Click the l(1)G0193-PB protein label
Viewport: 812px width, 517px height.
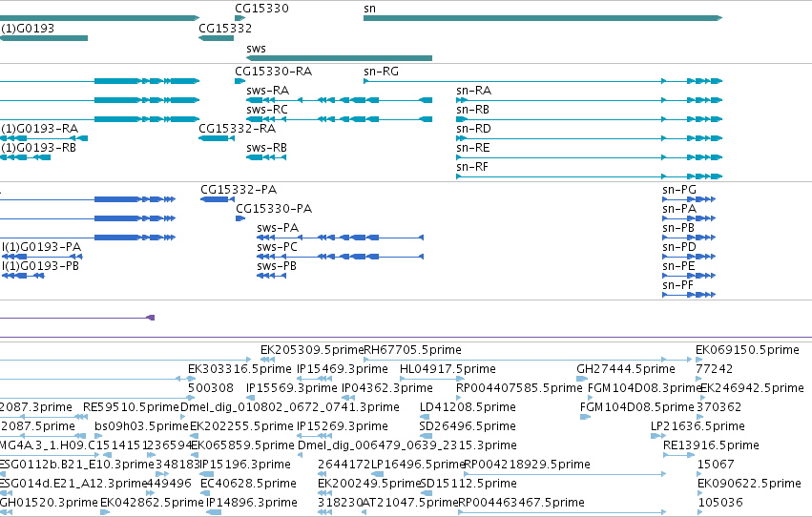pyautogui.click(x=40, y=266)
